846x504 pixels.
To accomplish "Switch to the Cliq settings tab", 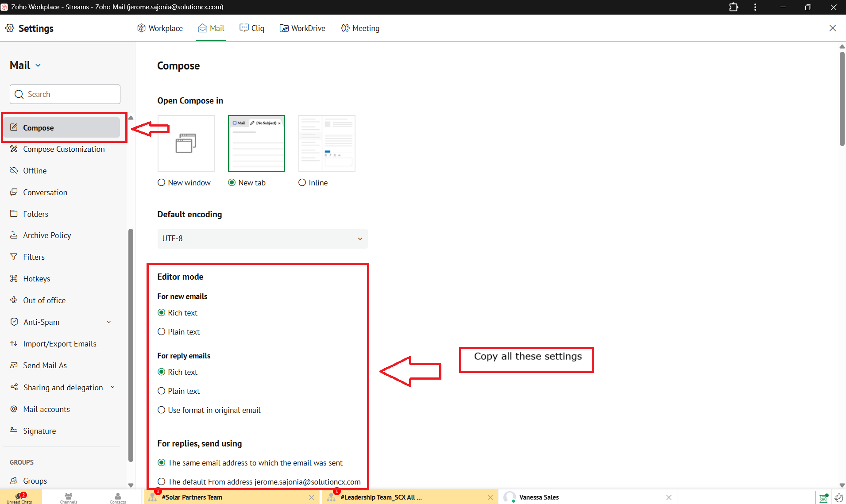I will [252, 28].
